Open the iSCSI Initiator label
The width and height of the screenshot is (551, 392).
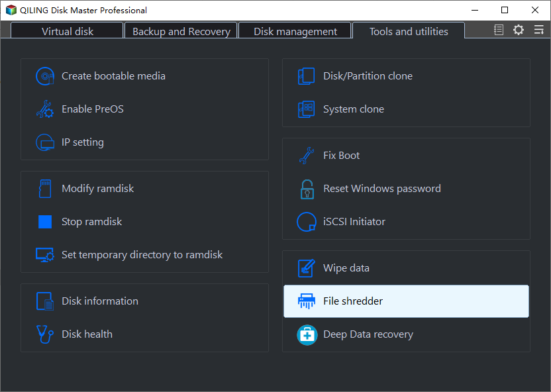pos(354,222)
